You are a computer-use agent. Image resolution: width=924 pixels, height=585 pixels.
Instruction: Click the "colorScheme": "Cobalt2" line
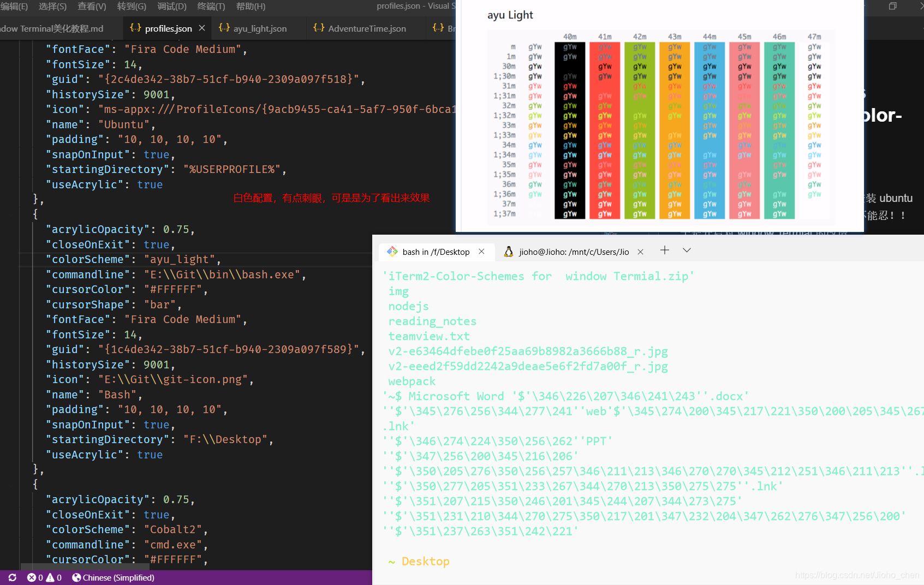pyautogui.click(x=127, y=529)
